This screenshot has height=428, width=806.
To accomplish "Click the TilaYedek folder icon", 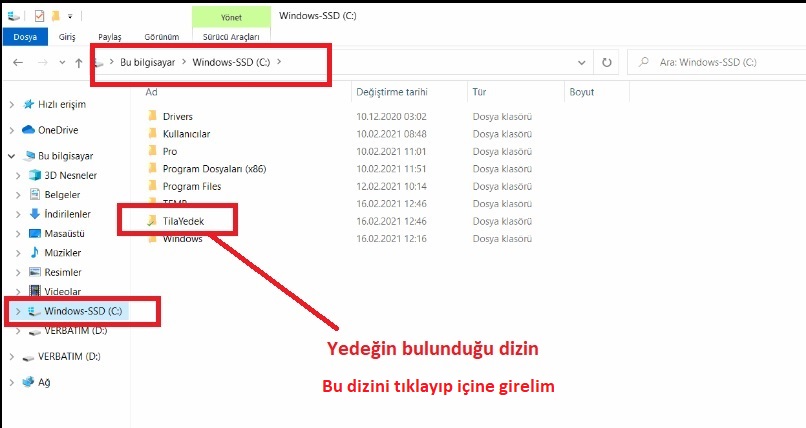I will (152, 221).
